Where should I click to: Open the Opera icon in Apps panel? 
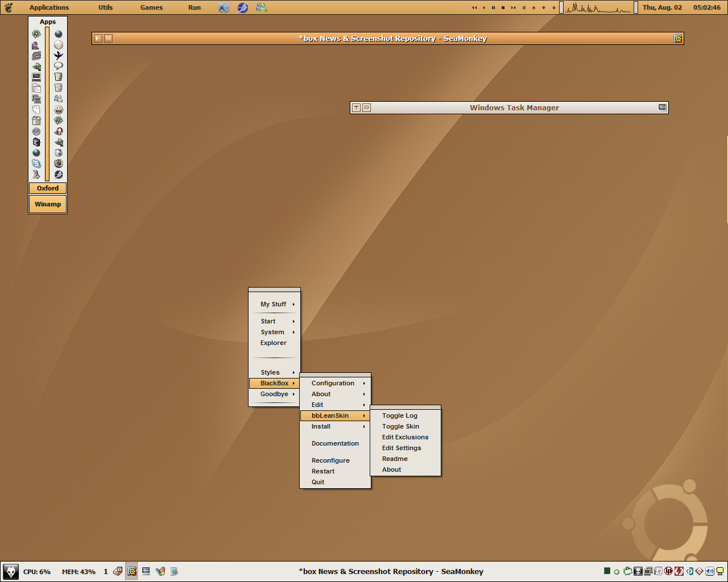click(x=59, y=131)
